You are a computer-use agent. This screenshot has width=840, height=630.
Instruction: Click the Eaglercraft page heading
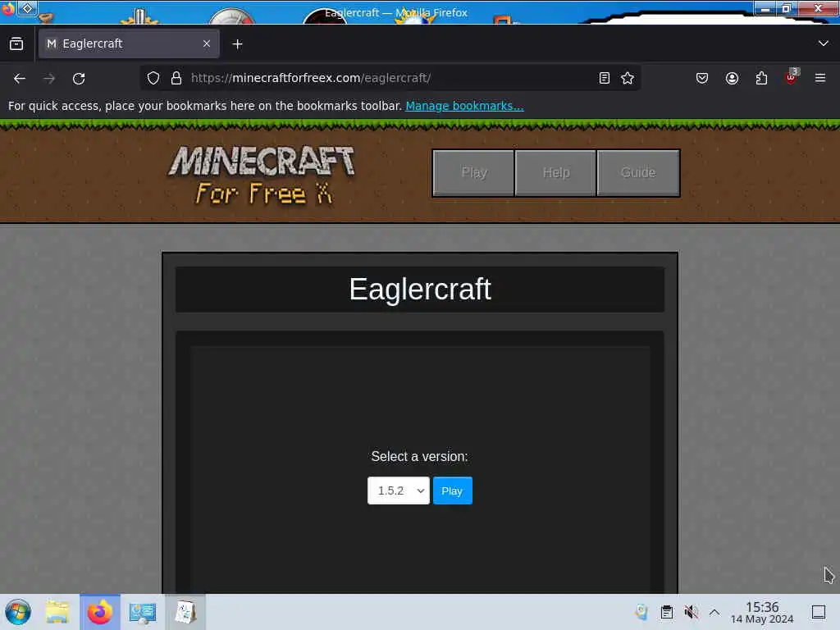(x=420, y=290)
